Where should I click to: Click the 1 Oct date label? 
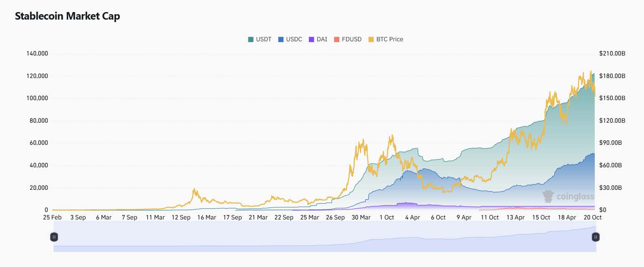[x=387, y=217]
